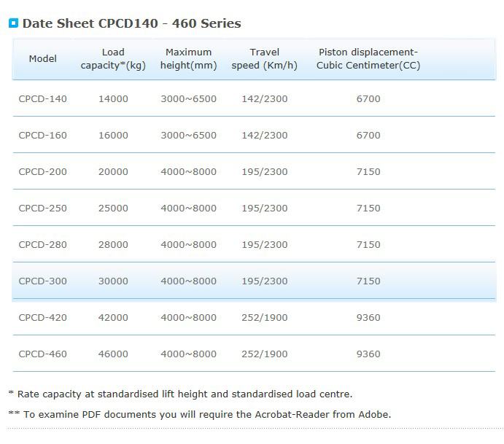504x444 pixels.
Task: Click 4000~8000 height in CPCD-250 row
Action: (x=189, y=209)
